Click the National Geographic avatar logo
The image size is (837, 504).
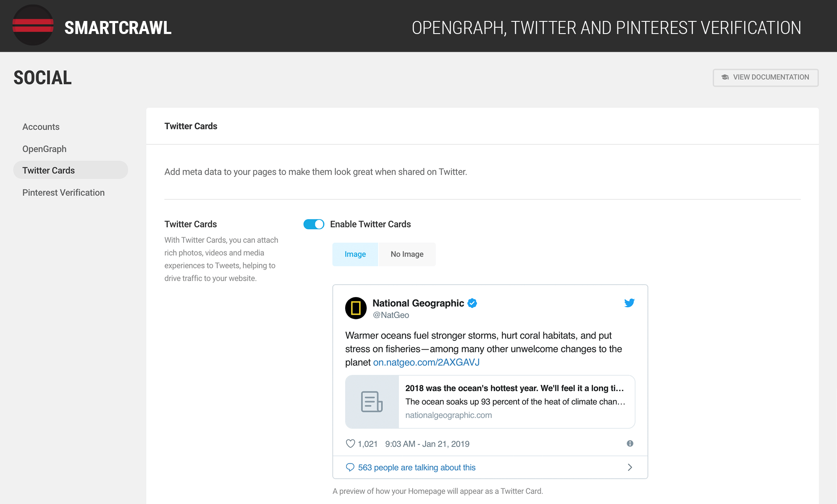(356, 308)
